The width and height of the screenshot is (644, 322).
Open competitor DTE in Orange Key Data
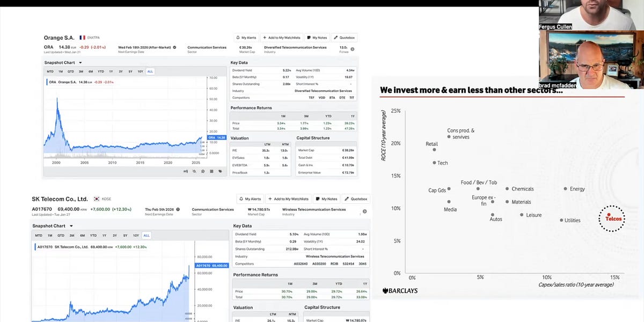(342, 98)
